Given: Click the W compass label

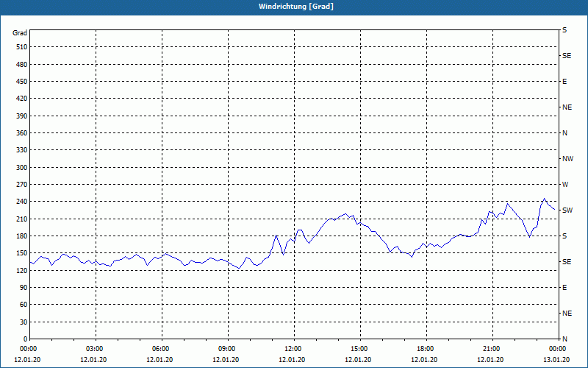Looking at the screenshot, I should click(x=565, y=185).
